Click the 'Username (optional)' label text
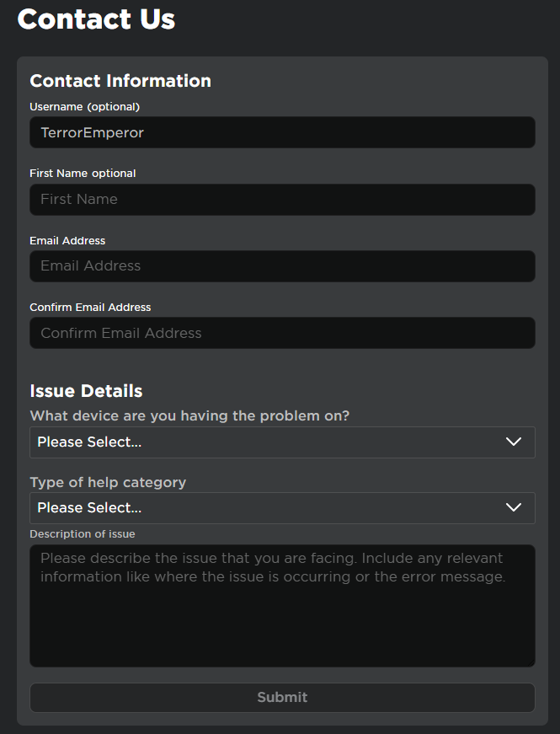 pos(84,106)
